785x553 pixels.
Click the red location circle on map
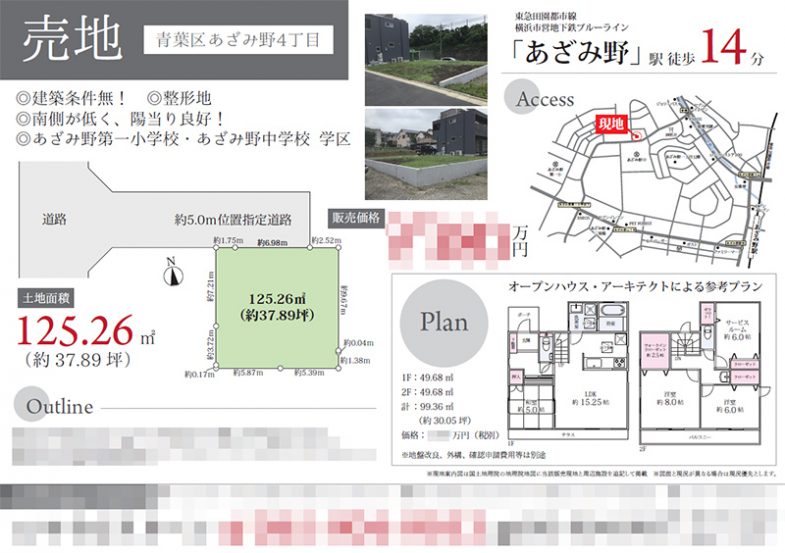tap(634, 136)
